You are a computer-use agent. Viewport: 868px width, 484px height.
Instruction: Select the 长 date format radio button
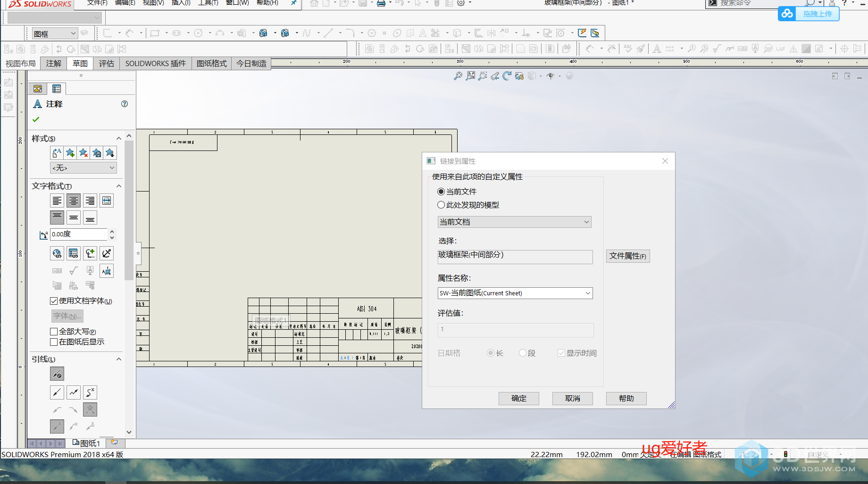tap(491, 353)
